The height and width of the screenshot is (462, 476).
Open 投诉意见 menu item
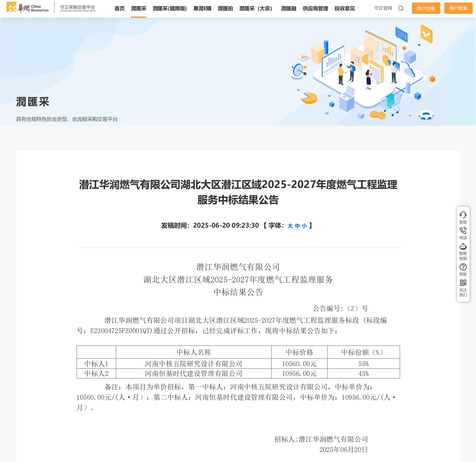coord(344,8)
